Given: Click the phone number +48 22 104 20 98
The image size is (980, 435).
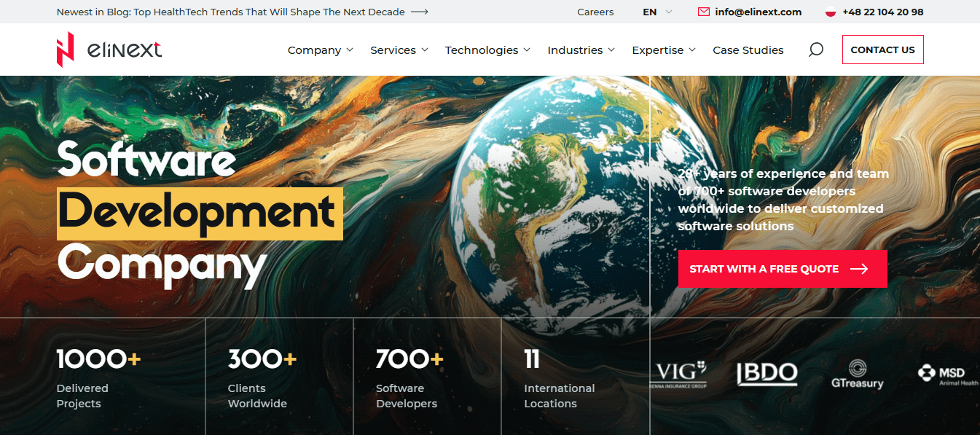Looking at the screenshot, I should coord(882,12).
